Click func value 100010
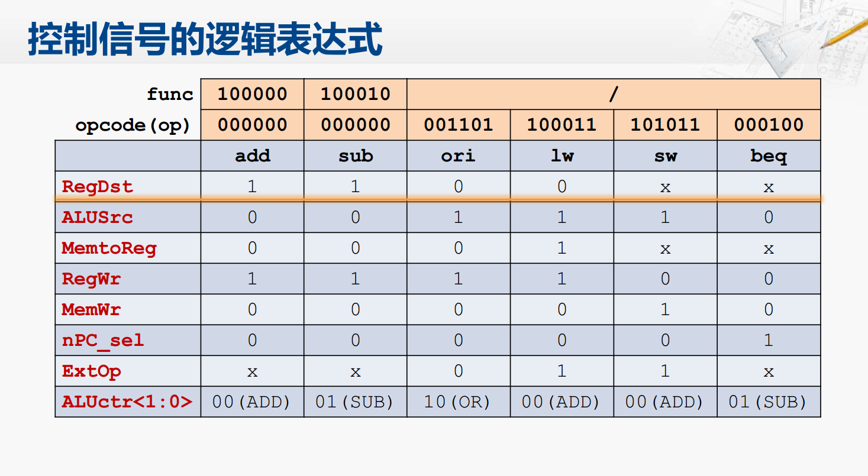868x476 pixels. click(x=356, y=94)
